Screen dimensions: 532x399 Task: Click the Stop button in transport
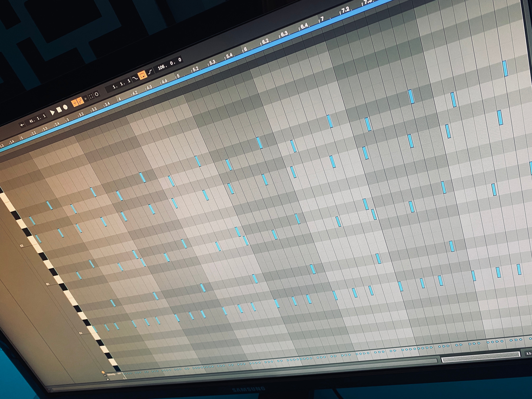(x=59, y=110)
